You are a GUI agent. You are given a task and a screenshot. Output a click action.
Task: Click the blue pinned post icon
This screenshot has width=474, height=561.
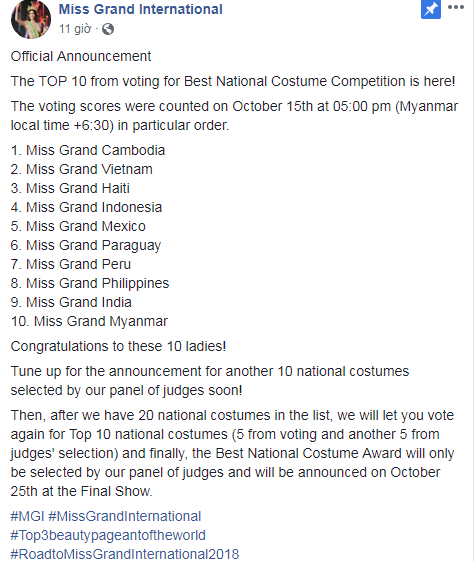pos(431,9)
